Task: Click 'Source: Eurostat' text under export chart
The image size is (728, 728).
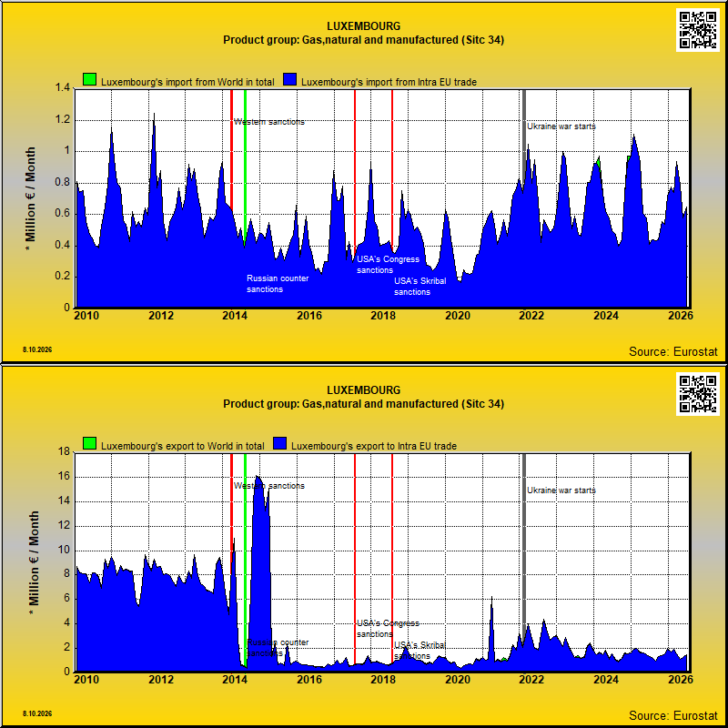Action: (x=673, y=715)
